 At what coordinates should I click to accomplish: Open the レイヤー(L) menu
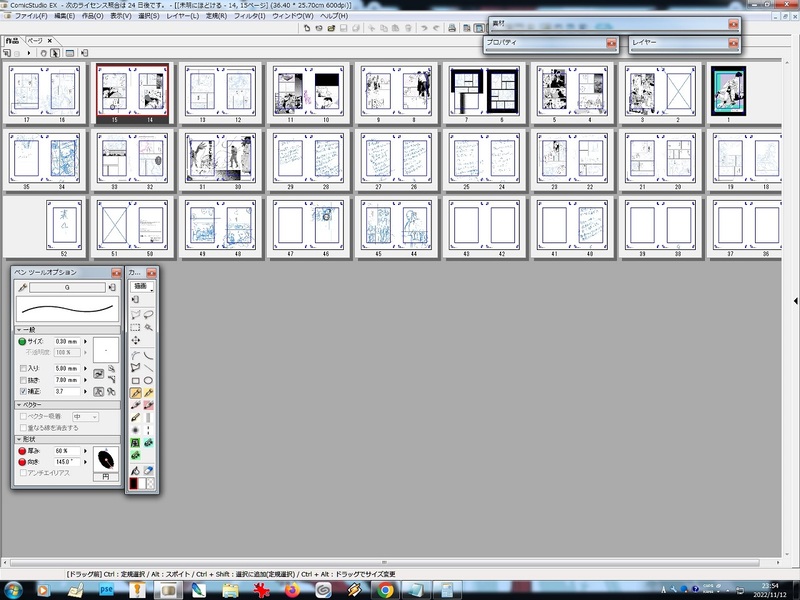(182, 16)
